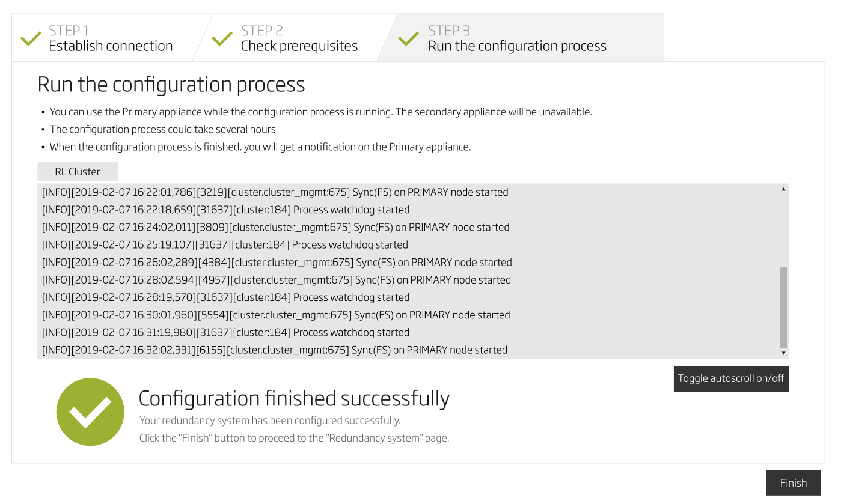Viewport: 841px width, 504px height.
Task: Select log line timestamped 16:25:19,107
Action: pyautogui.click(x=225, y=244)
